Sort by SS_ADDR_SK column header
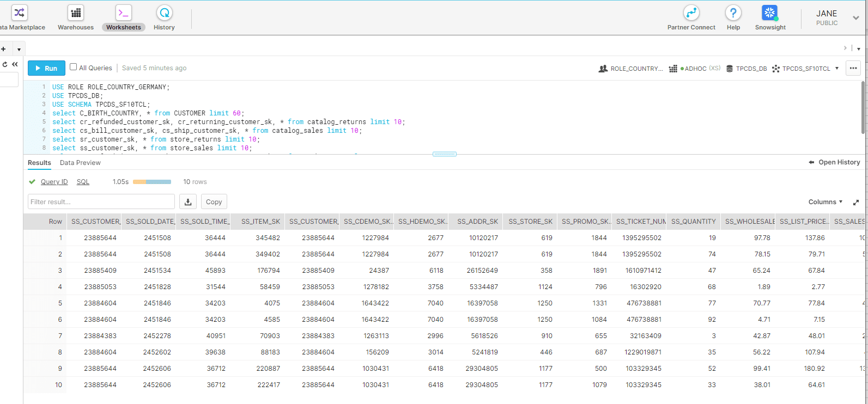 475,222
